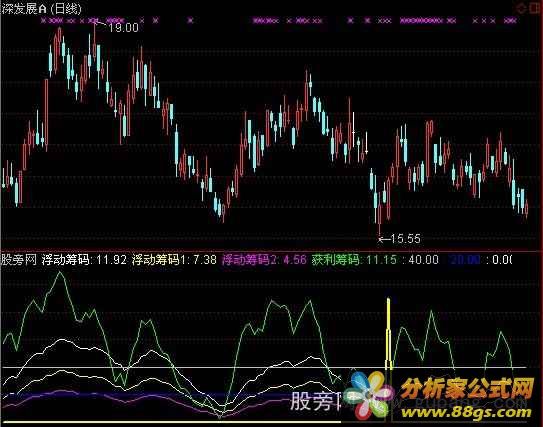Click the green 获利筹码 legend label

[336, 260]
